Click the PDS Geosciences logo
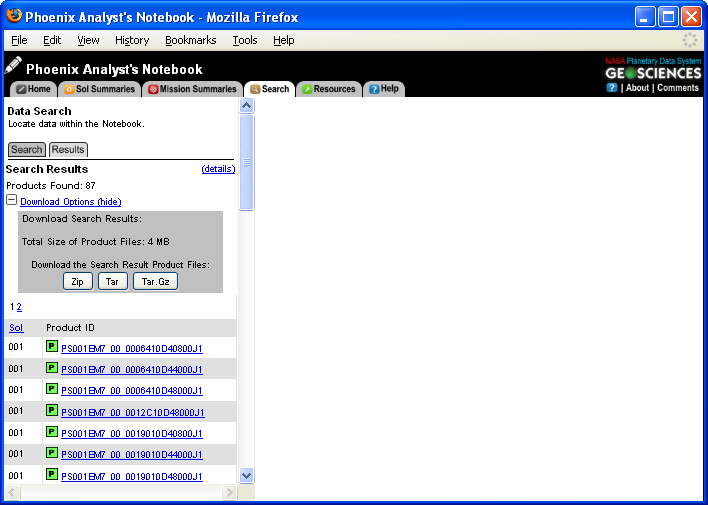 653,69
